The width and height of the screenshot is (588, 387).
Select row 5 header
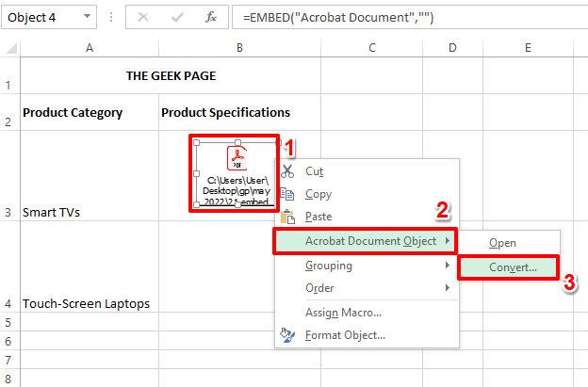pos(9,322)
